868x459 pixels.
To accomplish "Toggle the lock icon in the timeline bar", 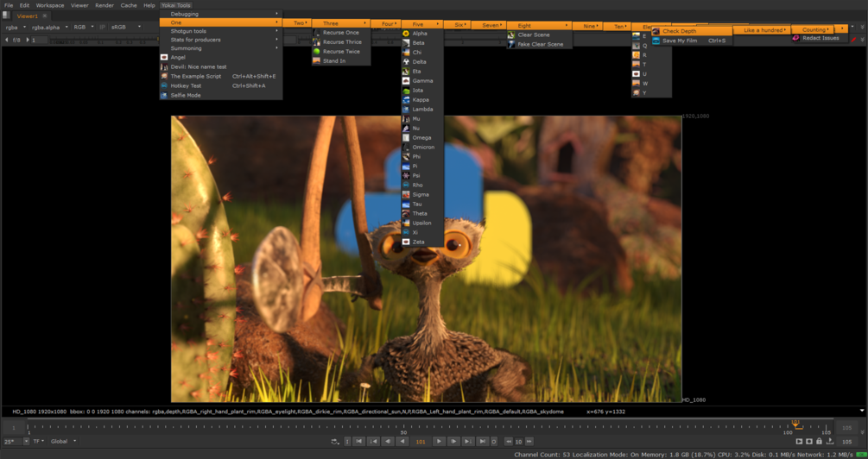I will 820,441.
